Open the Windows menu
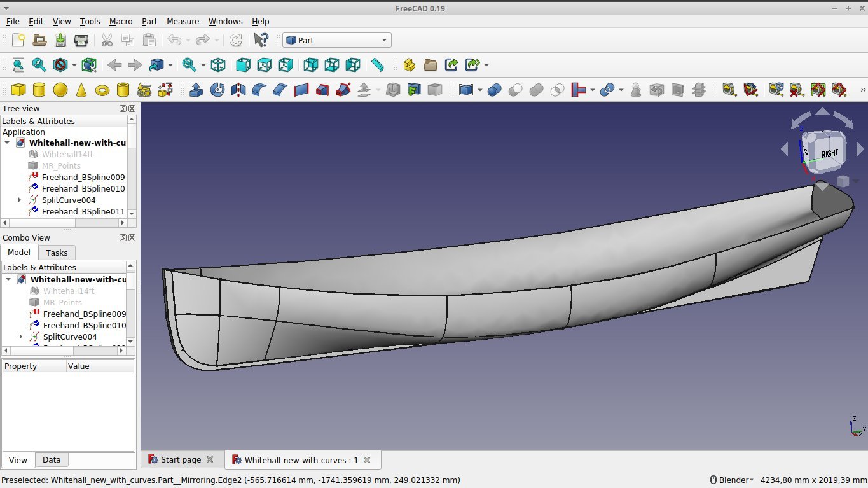 pyautogui.click(x=226, y=21)
